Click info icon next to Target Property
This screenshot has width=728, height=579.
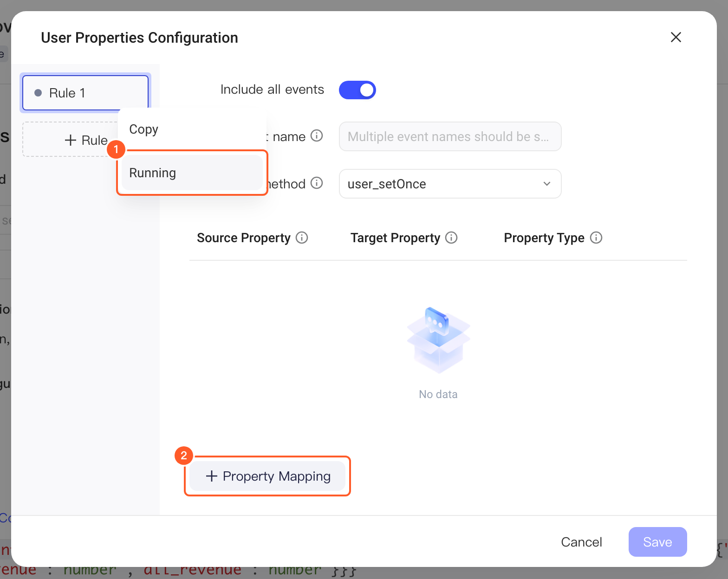(x=451, y=238)
